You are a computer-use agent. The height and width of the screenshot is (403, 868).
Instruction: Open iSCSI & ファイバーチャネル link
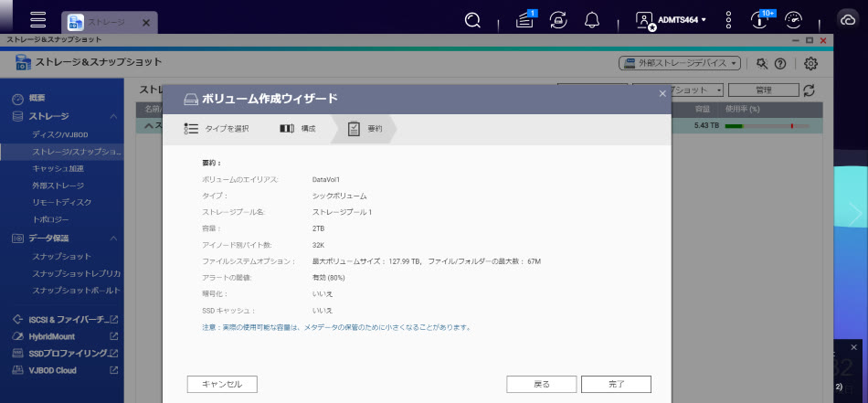click(x=67, y=320)
